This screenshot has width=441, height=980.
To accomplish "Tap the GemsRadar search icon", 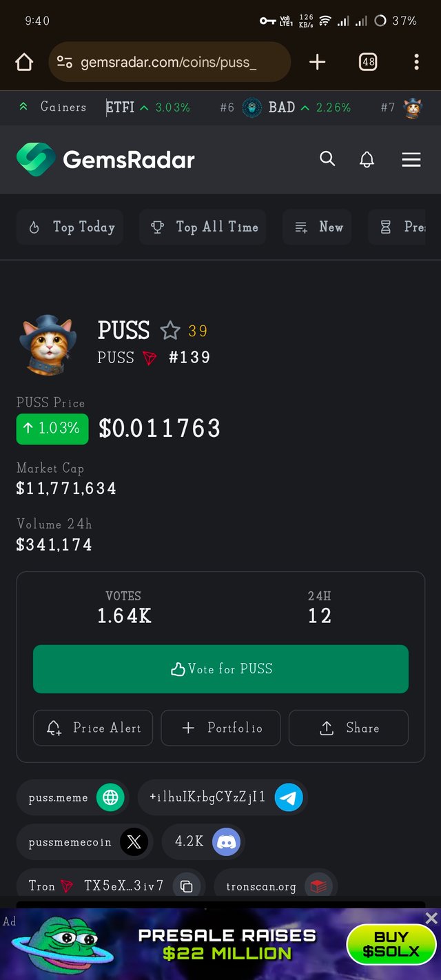I will (x=327, y=159).
